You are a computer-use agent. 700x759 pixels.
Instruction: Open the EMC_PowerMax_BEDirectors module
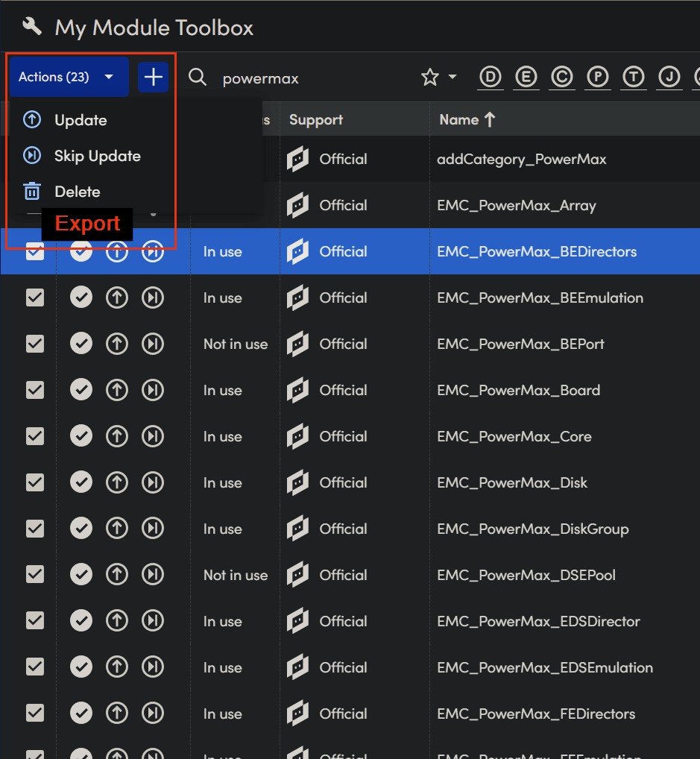coord(537,252)
